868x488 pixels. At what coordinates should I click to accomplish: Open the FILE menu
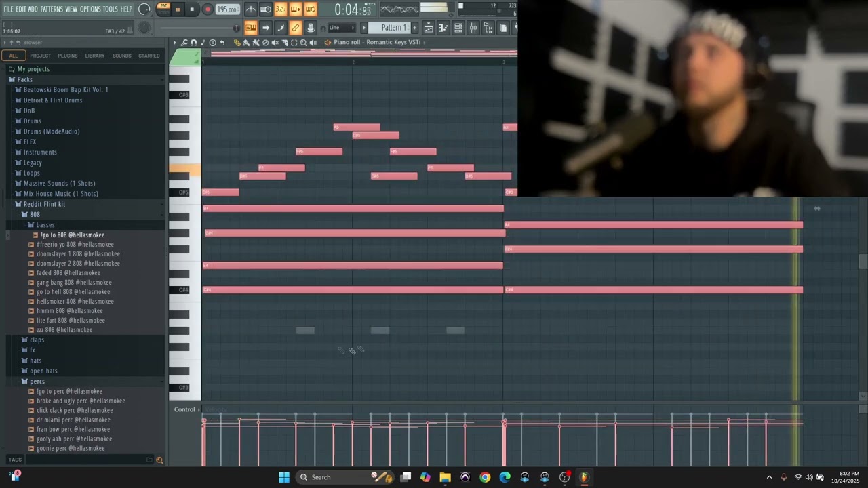8,9
